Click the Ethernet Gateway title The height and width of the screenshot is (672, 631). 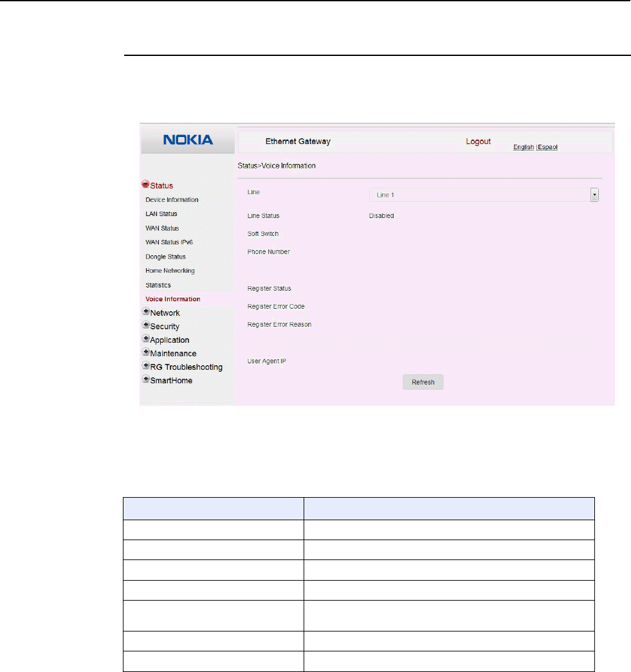click(x=298, y=141)
